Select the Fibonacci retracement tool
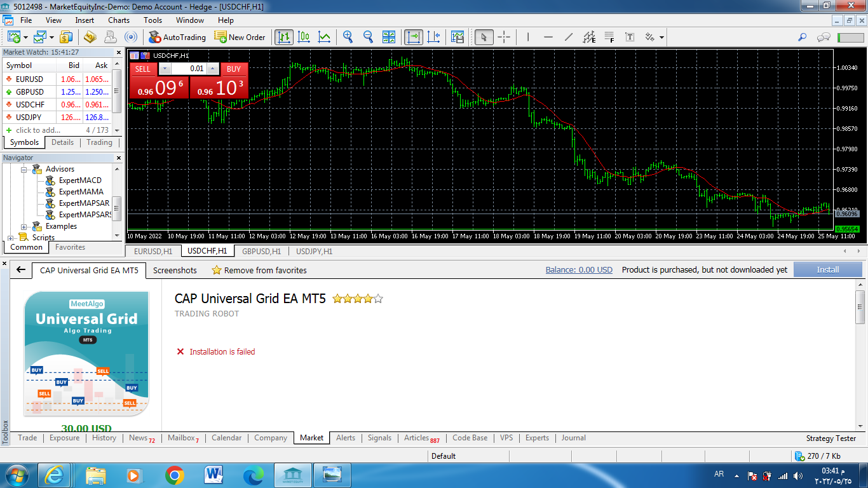 [x=609, y=37]
